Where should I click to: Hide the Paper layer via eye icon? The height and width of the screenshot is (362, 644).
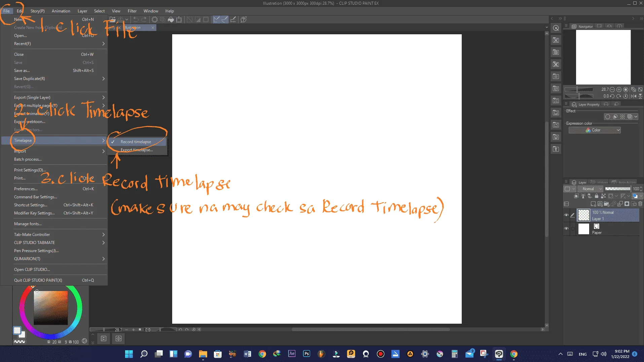[x=566, y=229]
